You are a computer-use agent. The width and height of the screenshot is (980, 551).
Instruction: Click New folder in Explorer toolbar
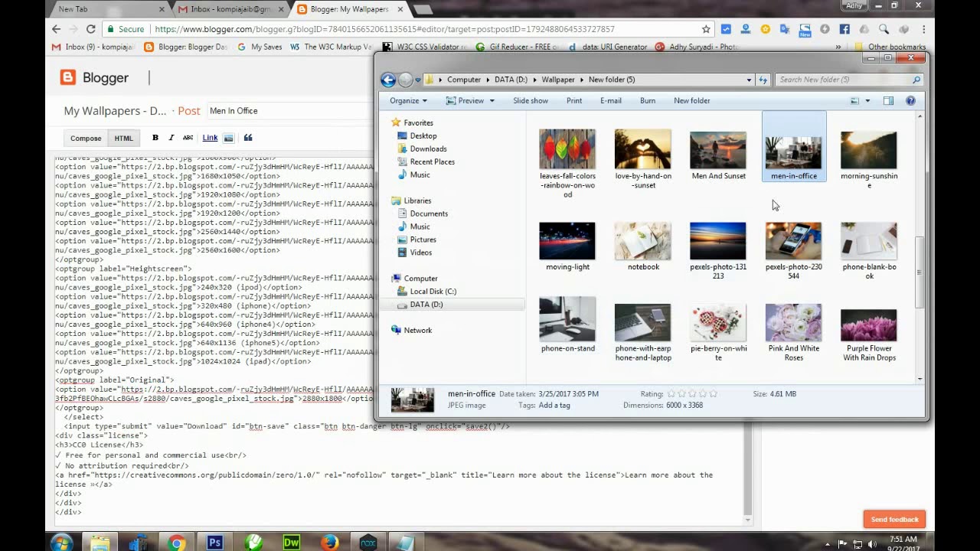[692, 101]
